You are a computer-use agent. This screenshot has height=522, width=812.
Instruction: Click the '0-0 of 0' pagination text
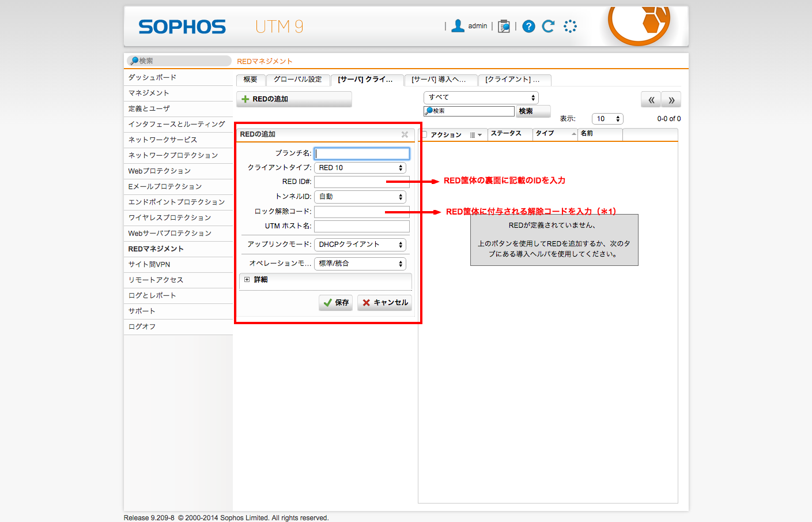[x=669, y=119]
